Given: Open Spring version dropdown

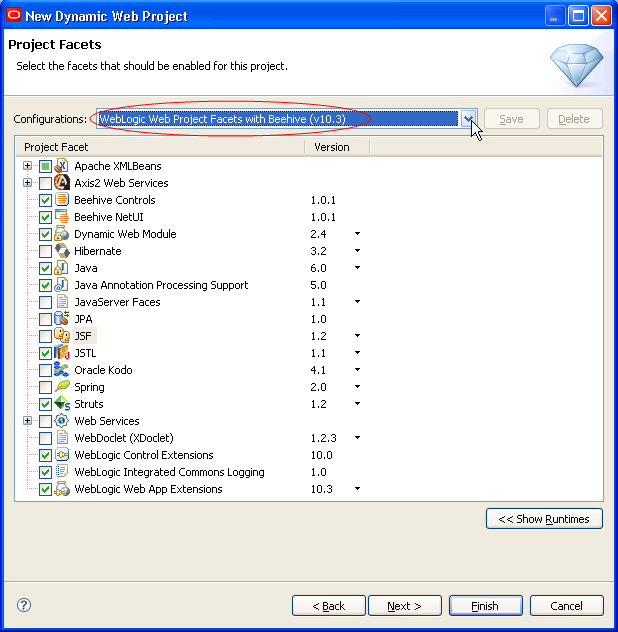Looking at the screenshot, I should click(357, 387).
